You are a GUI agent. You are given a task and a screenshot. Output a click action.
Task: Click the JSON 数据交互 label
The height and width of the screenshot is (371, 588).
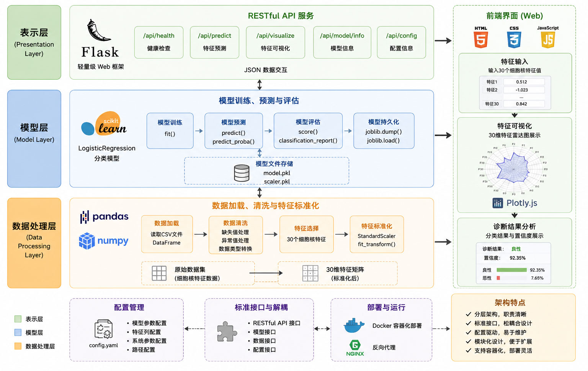(x=266, y=70)
